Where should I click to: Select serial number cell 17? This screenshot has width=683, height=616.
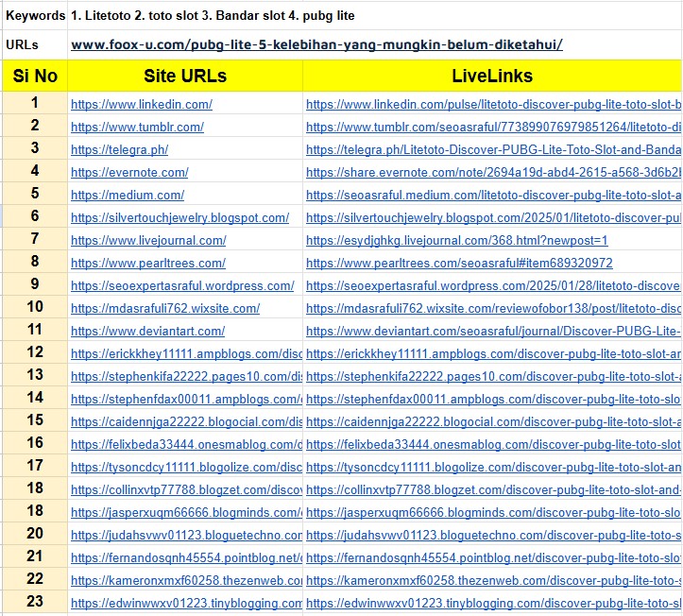[x=35, y=465]
